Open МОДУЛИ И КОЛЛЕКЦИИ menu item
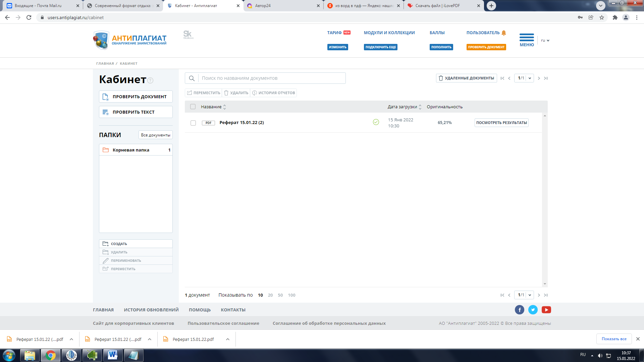 (x=389, y=33)
